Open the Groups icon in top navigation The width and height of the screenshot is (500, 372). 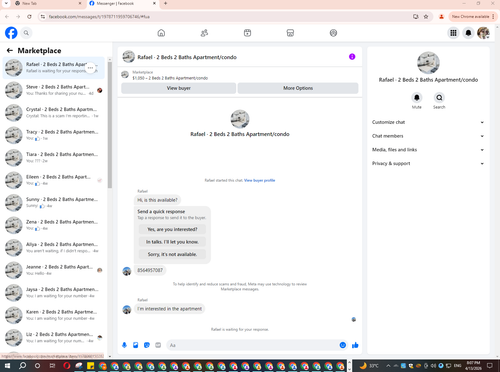pyautogui.click(x=333, y=33)
